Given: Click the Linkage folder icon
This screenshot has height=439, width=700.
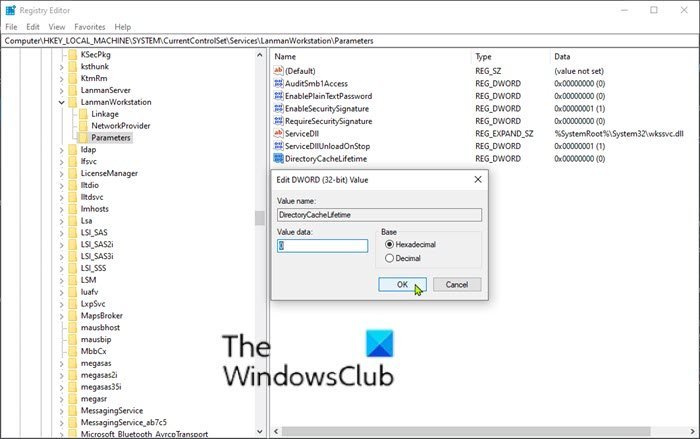Looking at the screenshot, I should [83, 114].
